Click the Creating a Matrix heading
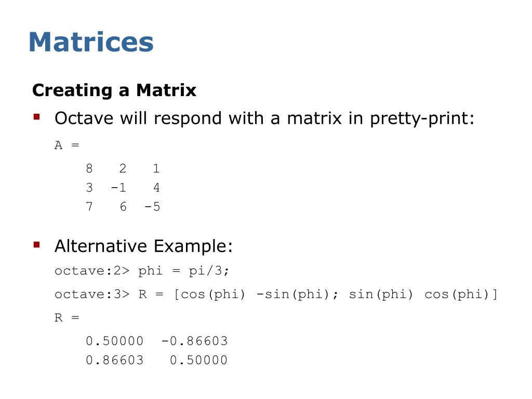Viewport: 532px width, 399px height. click(114, 90)
